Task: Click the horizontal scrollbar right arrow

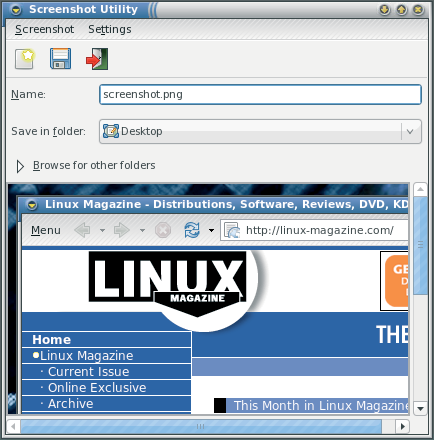Action: click(x=403, y=426)
